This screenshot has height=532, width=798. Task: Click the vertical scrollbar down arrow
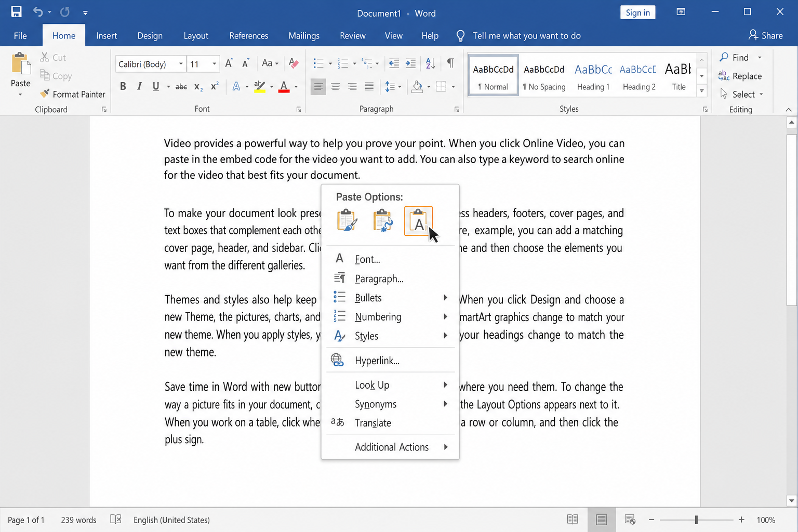(x=792, y=501)
